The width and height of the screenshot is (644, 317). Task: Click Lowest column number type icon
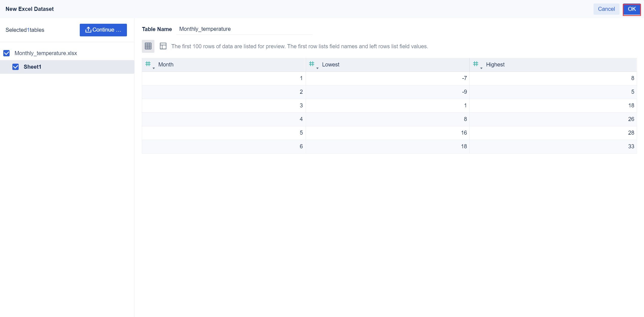click(x=312, y=64)
